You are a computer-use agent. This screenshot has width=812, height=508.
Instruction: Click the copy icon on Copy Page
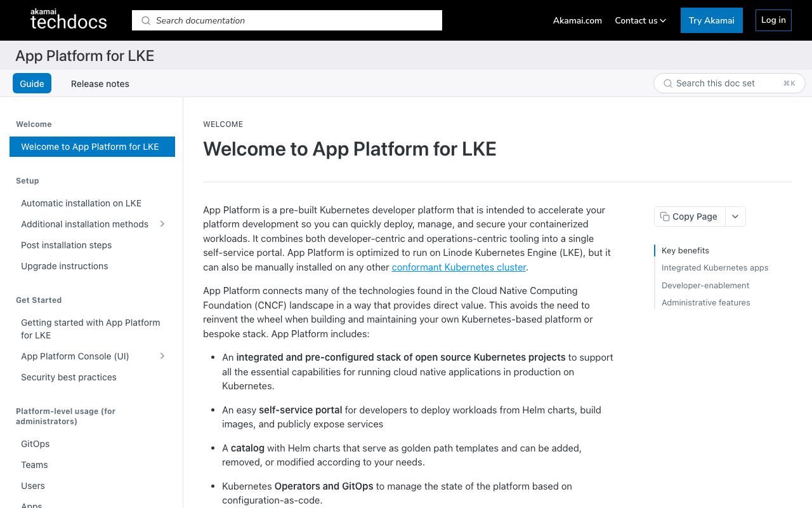click(x=665, y=217)
